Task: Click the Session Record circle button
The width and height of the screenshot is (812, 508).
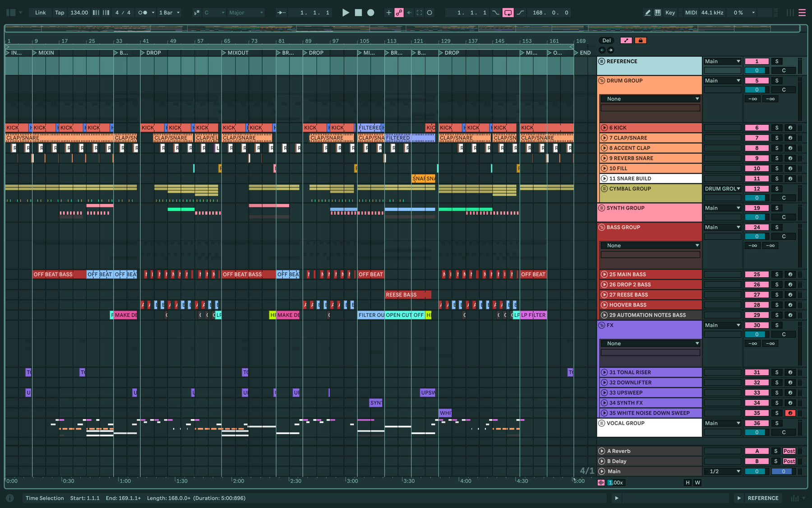Action: pyautogui.click(x=429, y=13)
